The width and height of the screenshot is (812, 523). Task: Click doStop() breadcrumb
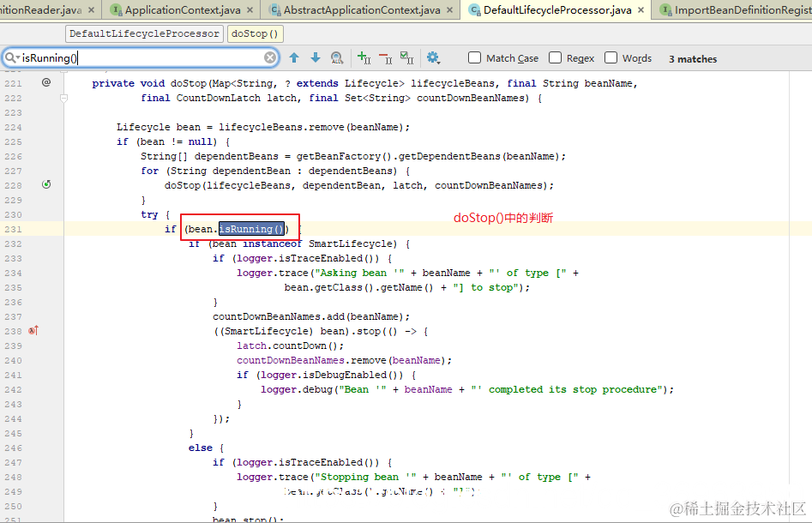click(255, 33)
